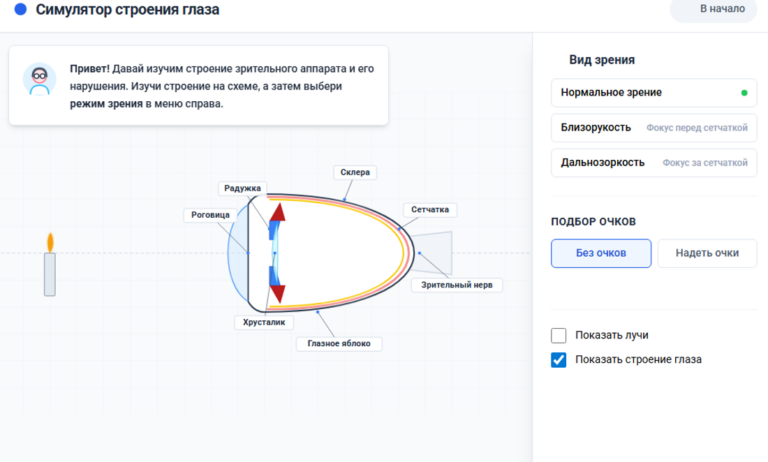
Task: Choose the Дальнозоркость vision mode
Action: [x=654, y=163]
